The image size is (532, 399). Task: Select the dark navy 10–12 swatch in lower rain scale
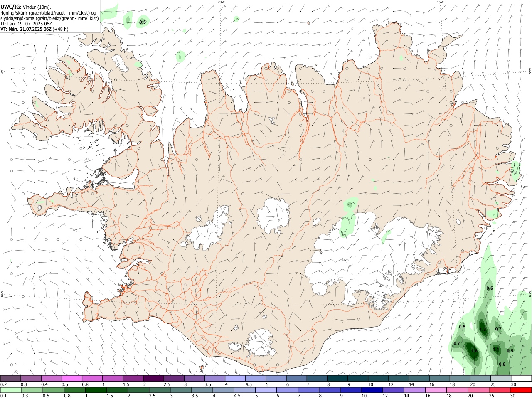click(372, 390)
